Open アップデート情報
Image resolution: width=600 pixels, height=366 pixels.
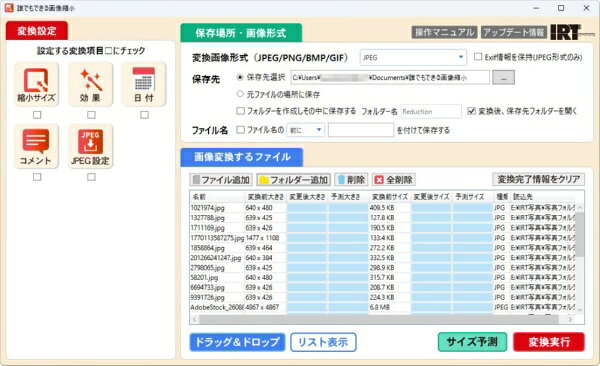click(x=514, y=33)
